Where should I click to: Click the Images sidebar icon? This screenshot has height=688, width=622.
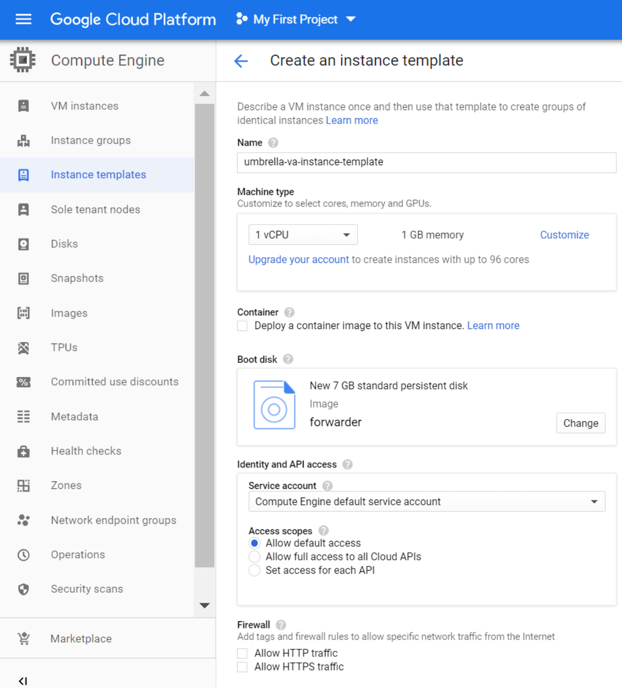pos(23,313)
